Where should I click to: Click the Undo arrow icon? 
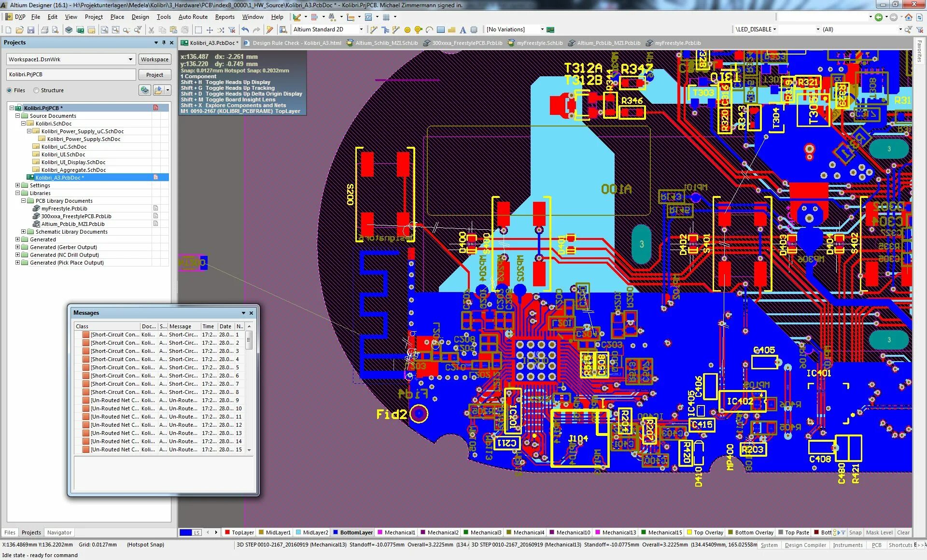(x=245, y=30)
